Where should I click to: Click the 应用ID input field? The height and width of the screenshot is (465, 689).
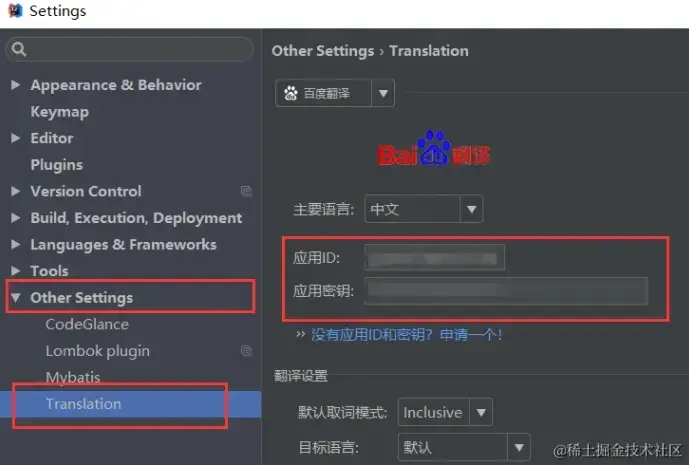pos(435,258)
